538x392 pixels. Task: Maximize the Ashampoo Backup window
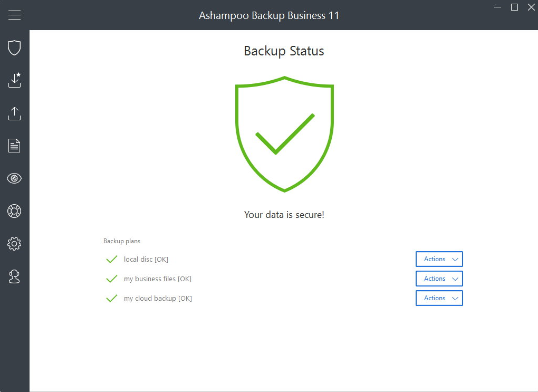514,7
